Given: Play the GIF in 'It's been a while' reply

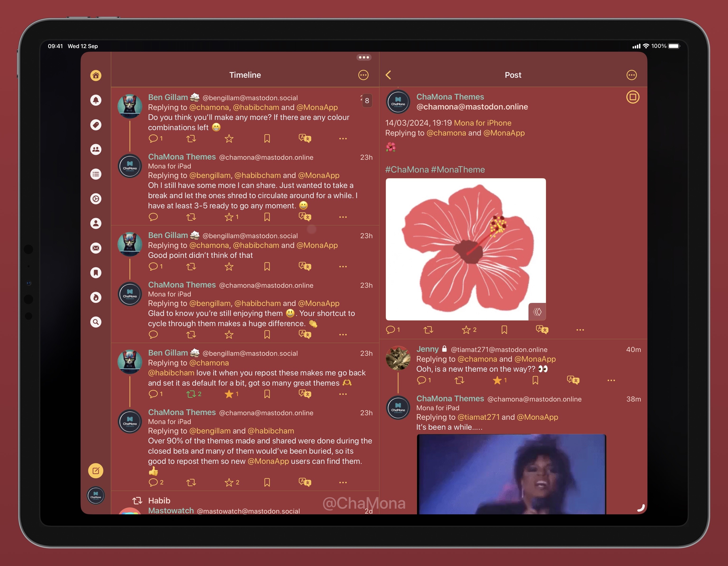Looking at the screenshot, I should [x=511, y=474].
